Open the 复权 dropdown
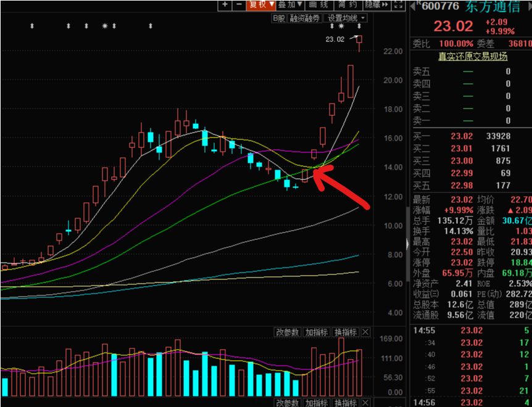This screenshot has width=532, height=407. [260, 5]
